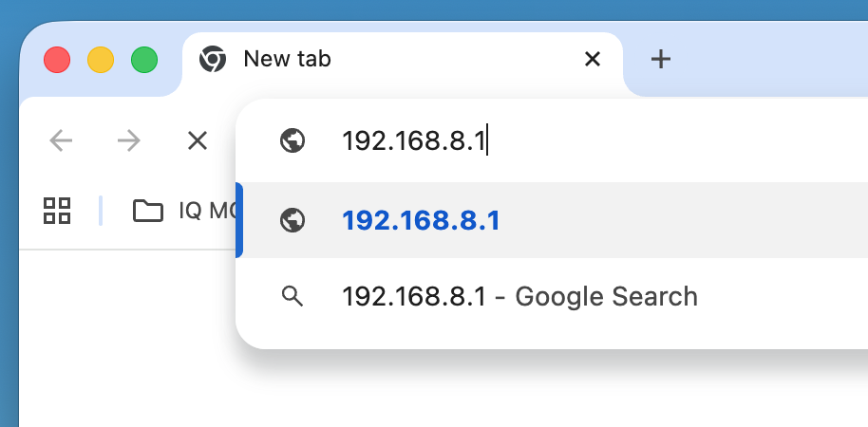Minimize the window with the yellow button
868x427 pixels.
pyautogui.click(x=101, y=60)
